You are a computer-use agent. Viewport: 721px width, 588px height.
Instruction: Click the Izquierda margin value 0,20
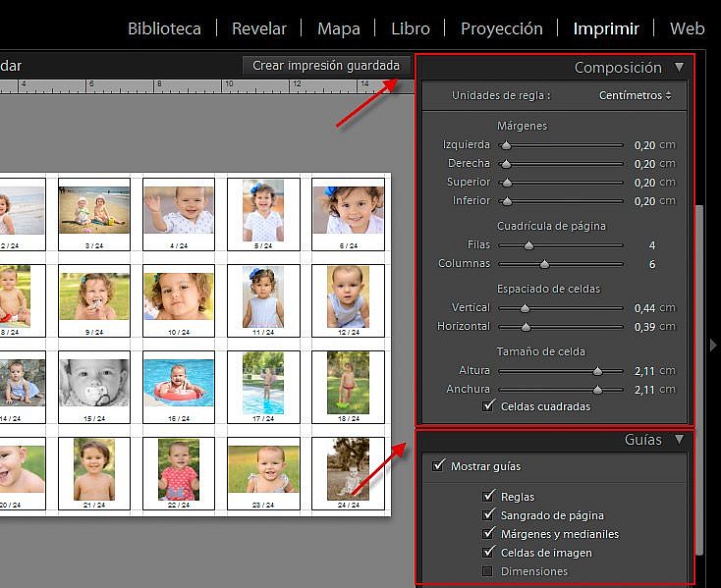tap(644, 145)
